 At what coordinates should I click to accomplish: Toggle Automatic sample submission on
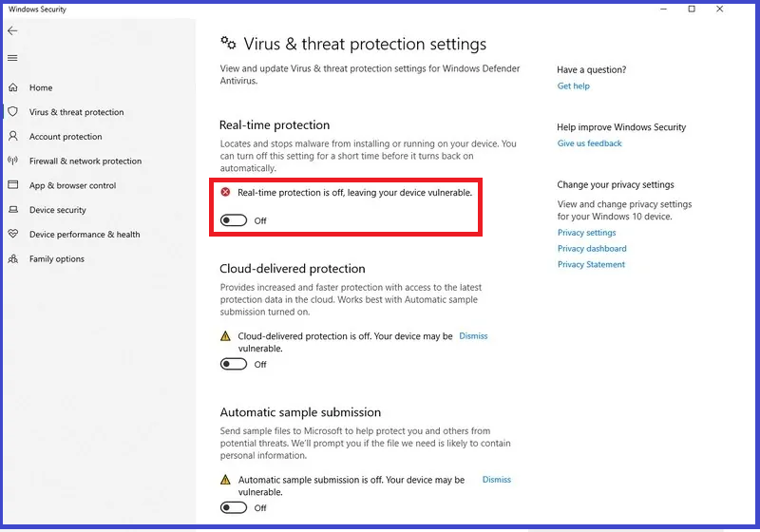click(x=233, y=508)
